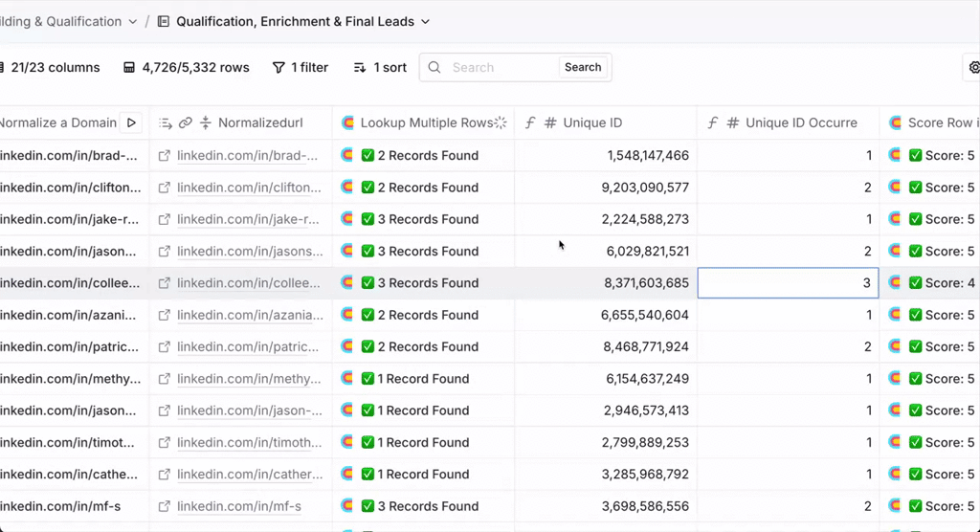
Task: Click the formula icon in Unique ID header
Action: [x=529, y=122]
